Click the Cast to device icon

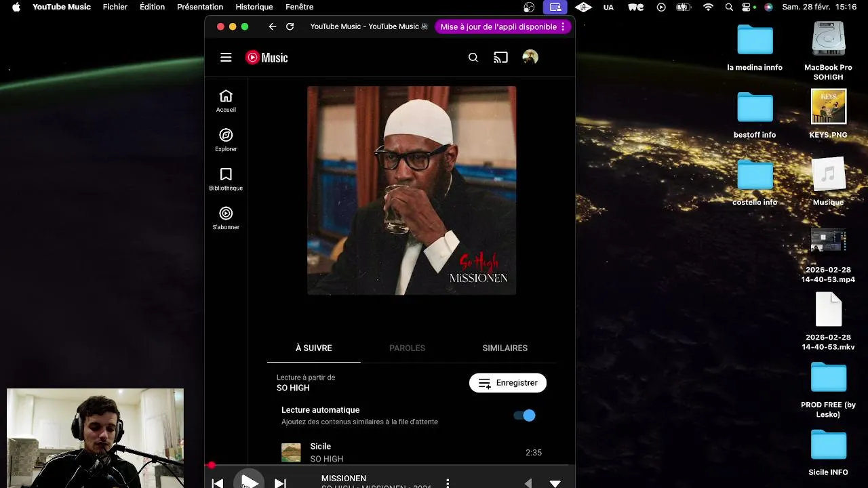coord(500,58)
